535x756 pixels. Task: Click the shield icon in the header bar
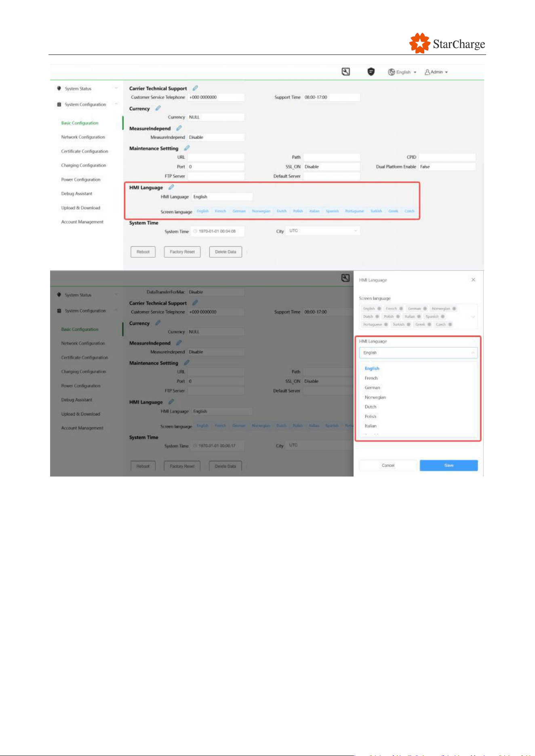click(x=371, y=72)
